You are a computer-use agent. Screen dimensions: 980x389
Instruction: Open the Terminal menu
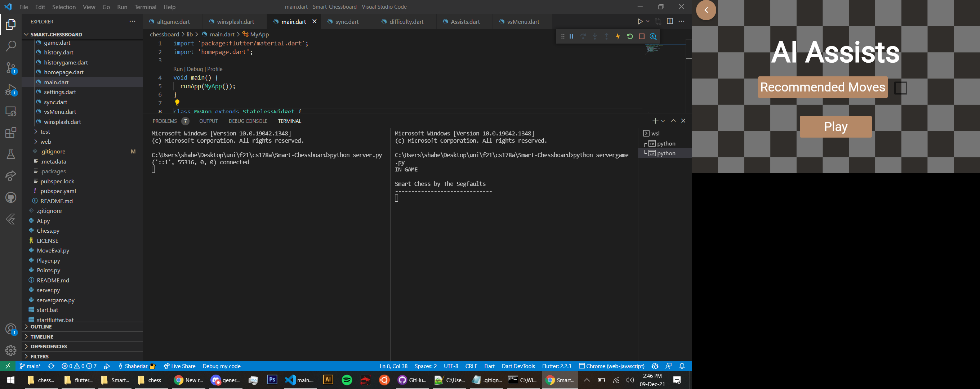click(x=145, y=7)
